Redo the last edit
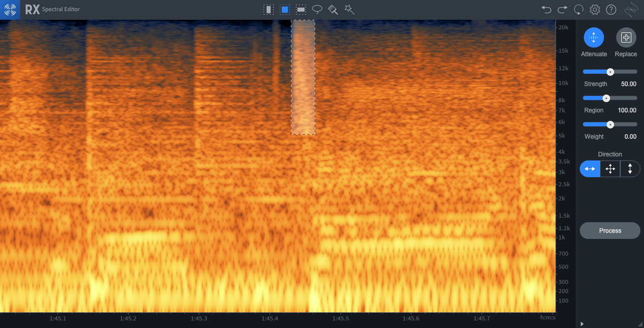The image size is (644, 328). coord(563,10)
